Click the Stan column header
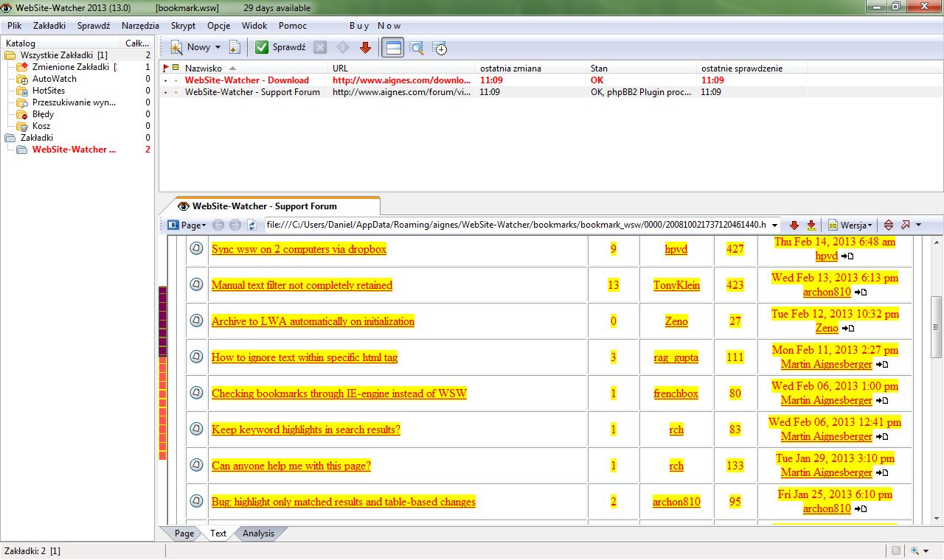Image resolution: width=944 pixels, height=560 pixels. (x=642, y=68)
